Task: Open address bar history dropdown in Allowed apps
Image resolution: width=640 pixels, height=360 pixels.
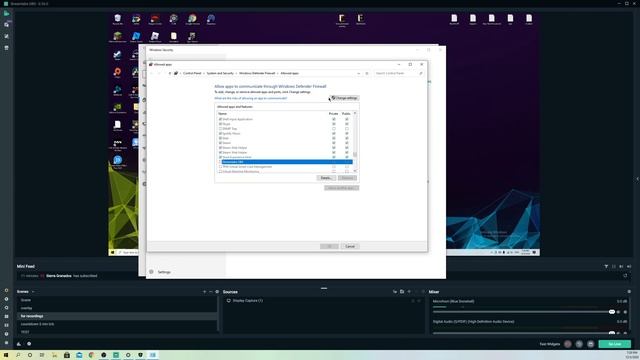Action: point(358,73)
